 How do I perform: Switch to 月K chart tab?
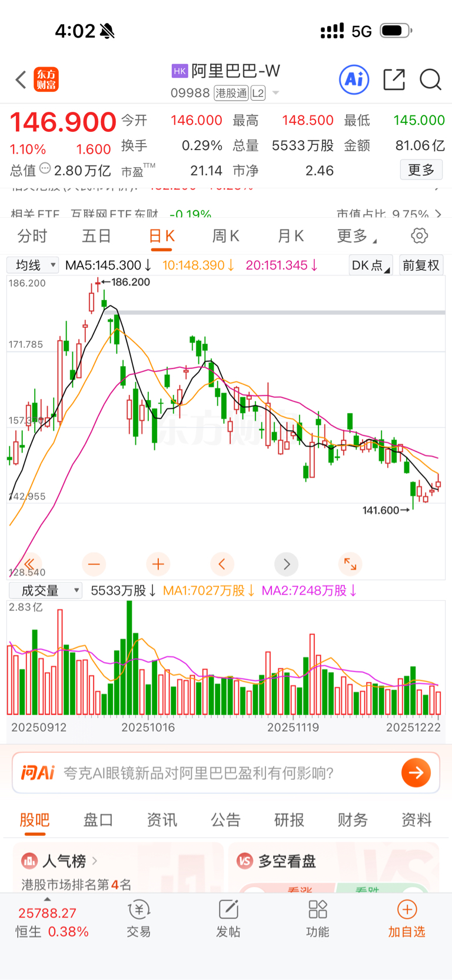click(290, 236)
